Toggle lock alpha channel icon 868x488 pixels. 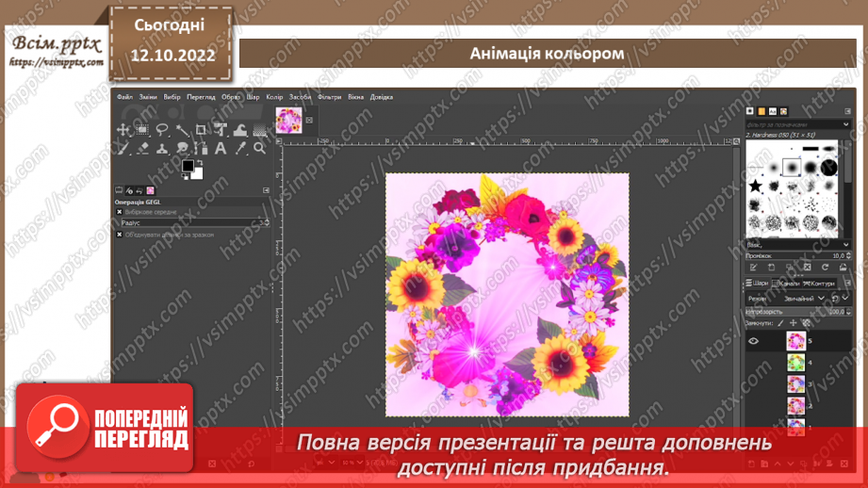coord(806,323)
